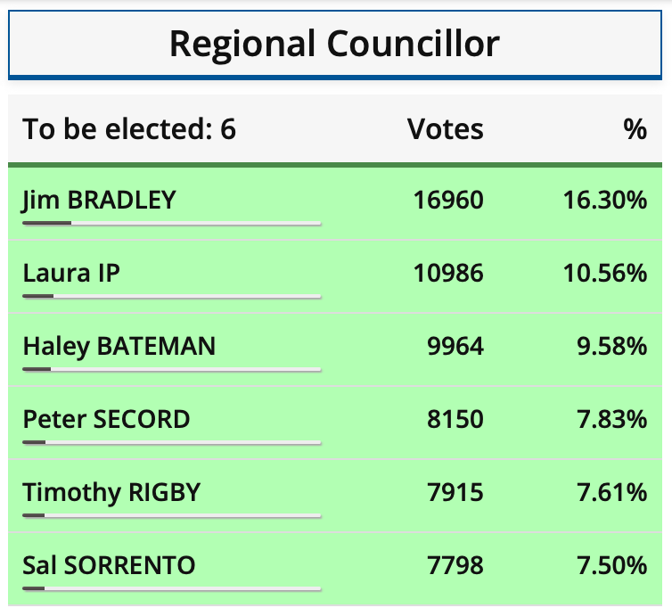Click the progress bar under Haley BATEMAN
Viewport: 672px width, 616px height.
(171, 369)
